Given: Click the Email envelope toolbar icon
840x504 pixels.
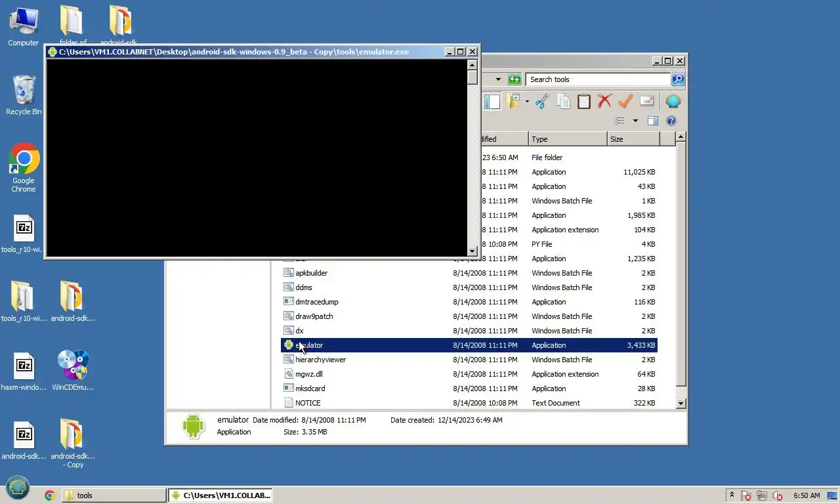Looking at the screenshot, I should pos(647,101).
